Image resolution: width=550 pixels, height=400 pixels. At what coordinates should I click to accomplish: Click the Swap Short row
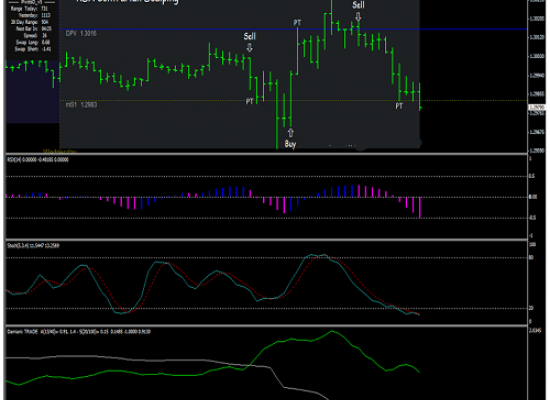pyautogui.click(x=33, y=49)
